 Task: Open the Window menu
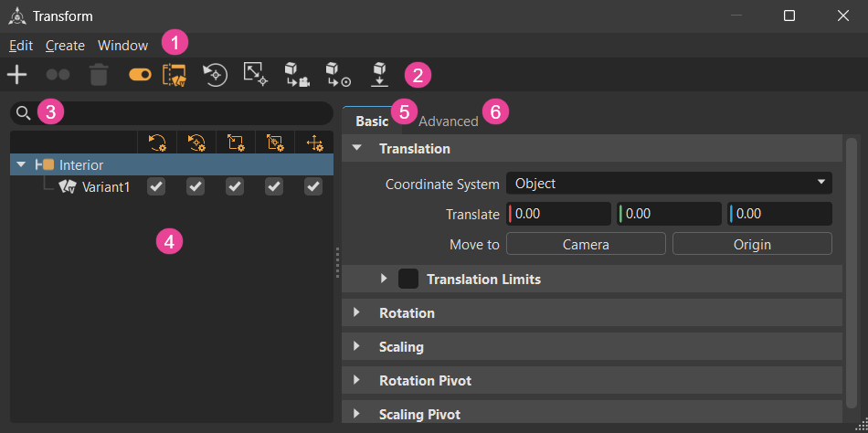point(123,46)
